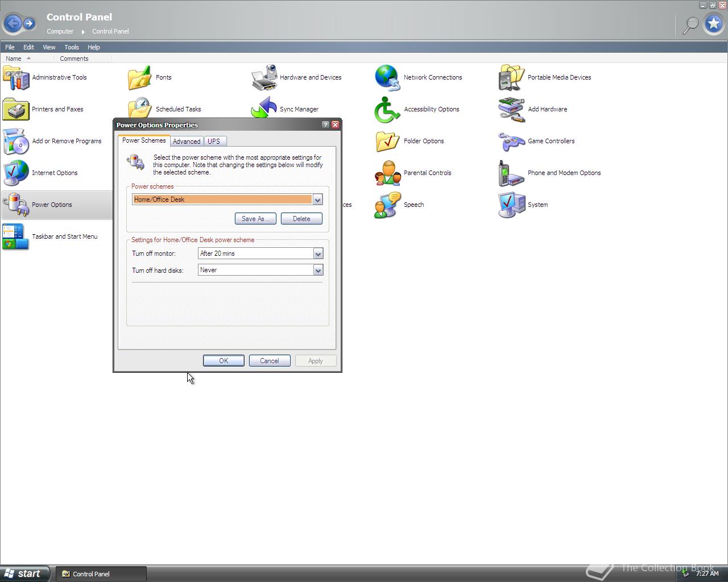Open the Speech icon
728x582 pixels.
[388, 205]
